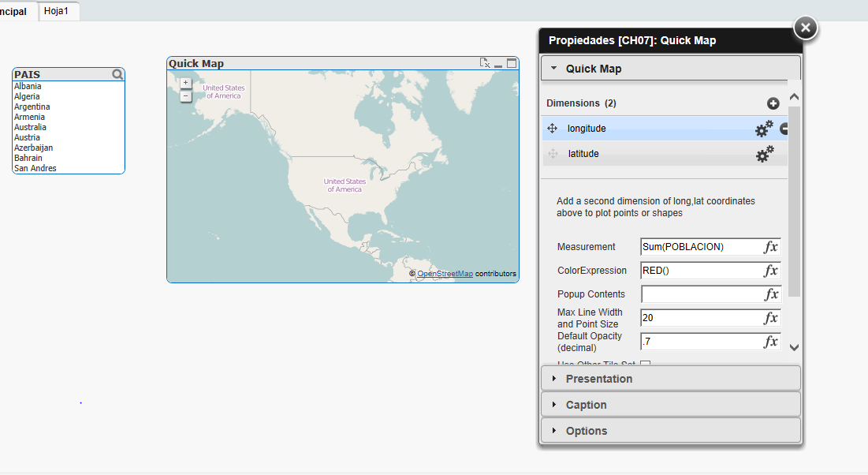
Task: Open expression editor for Popup Contents
Action: point(770,294)
